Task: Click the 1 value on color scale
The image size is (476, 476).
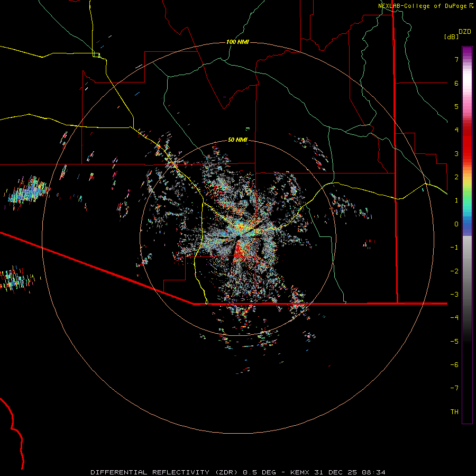Action: coord(456,200)
